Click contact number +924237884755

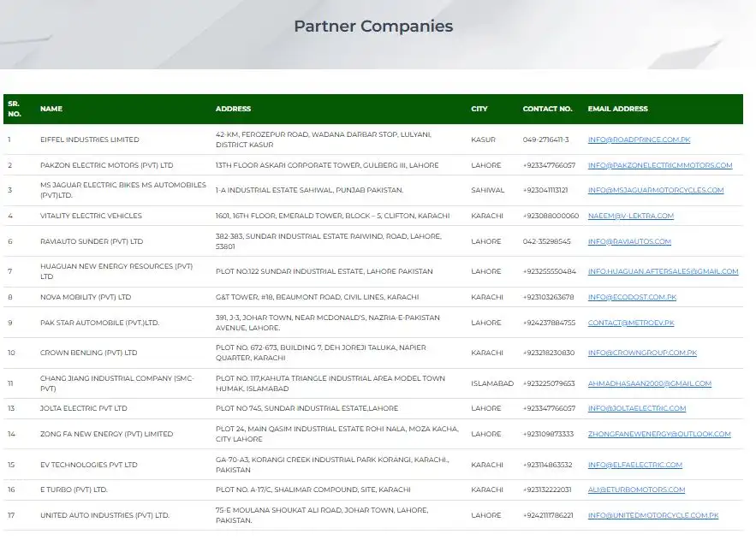(549, 323)
